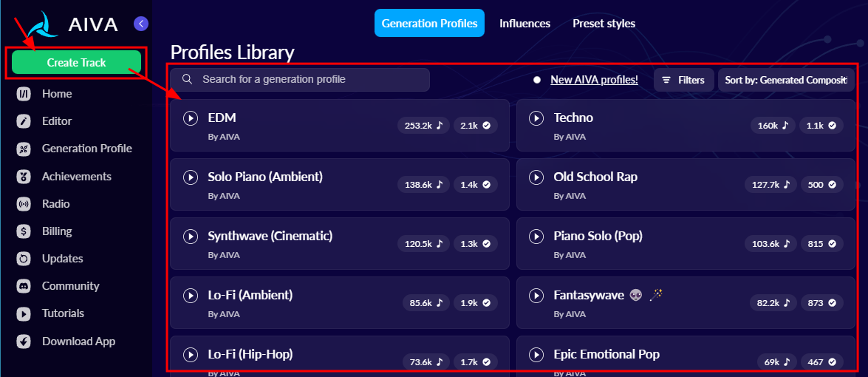This screenshot has height=377, width=868.
Task: Switch to the Preset styles tab
Action: 604,23
